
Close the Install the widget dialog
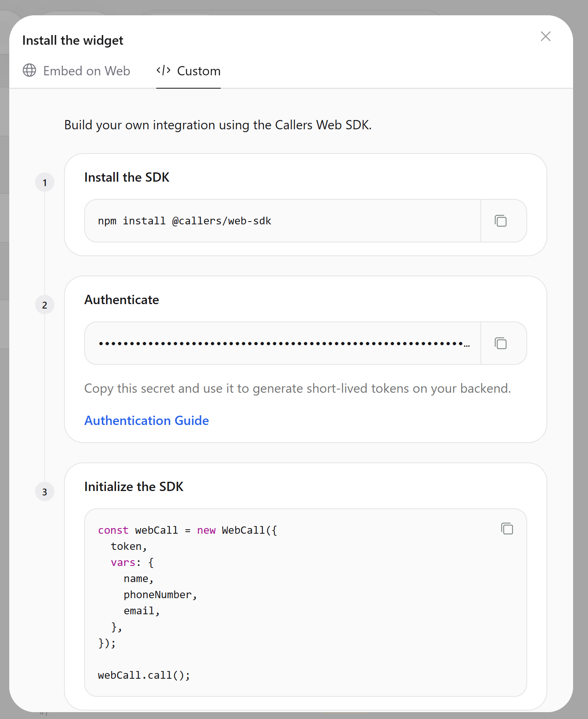pos(546,36)
